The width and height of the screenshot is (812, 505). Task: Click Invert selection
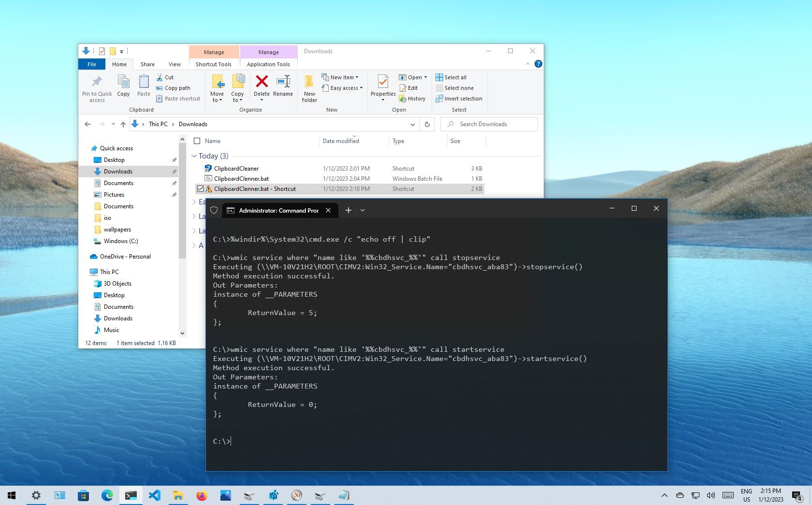459,99
